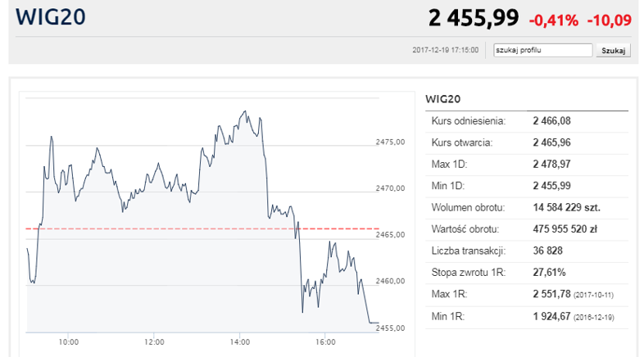Select the current index value 2 455,99
644x357 pixels.
click(474, 18)
